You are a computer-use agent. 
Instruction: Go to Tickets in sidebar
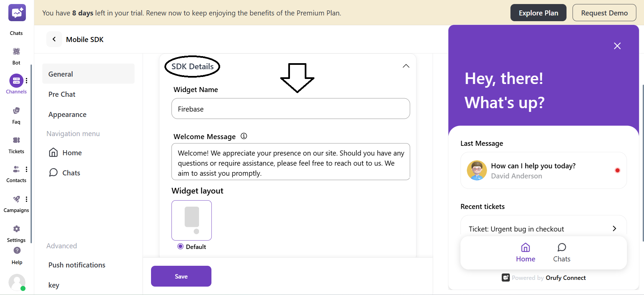point(16,140)
